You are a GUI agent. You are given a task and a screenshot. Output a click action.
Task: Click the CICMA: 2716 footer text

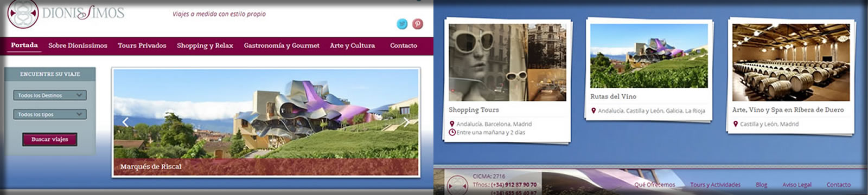coord(489,176)
